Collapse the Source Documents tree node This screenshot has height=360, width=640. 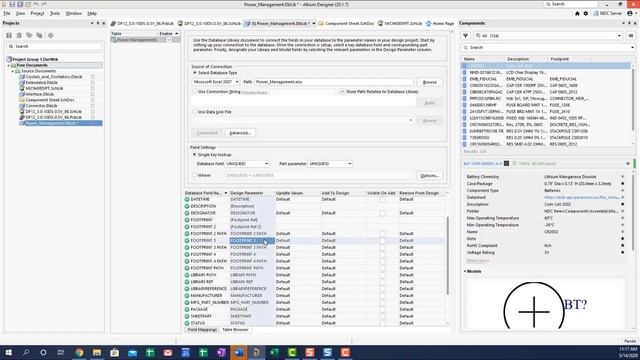tap(13, 71)
